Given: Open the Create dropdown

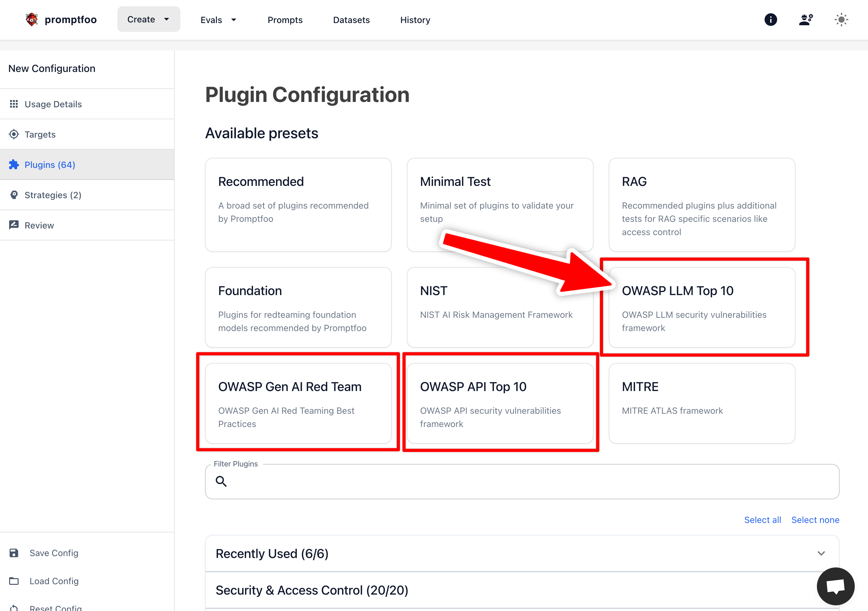Looking at the screenshot, I should point(148,19).
